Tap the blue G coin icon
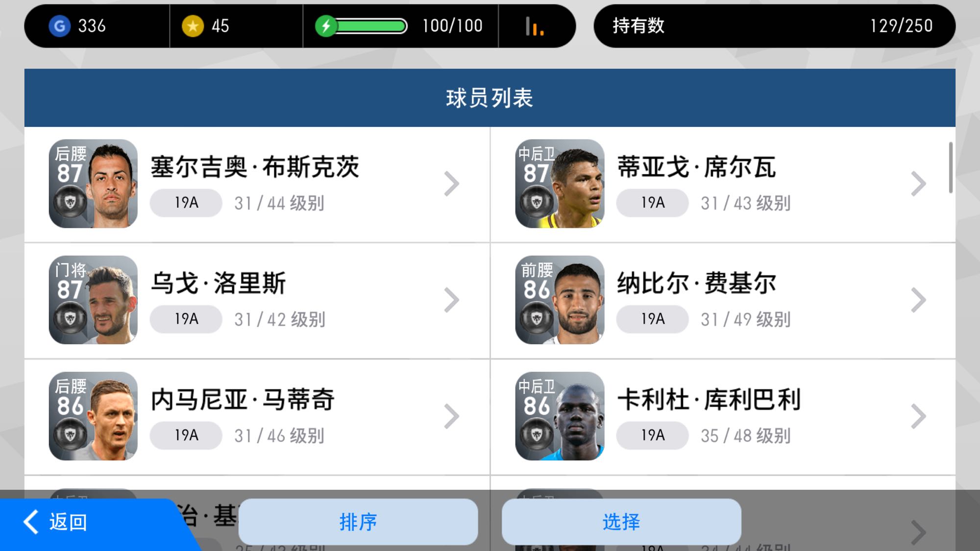Image resolution: width=980 pixels, height=551 pixels. (60, 26)
